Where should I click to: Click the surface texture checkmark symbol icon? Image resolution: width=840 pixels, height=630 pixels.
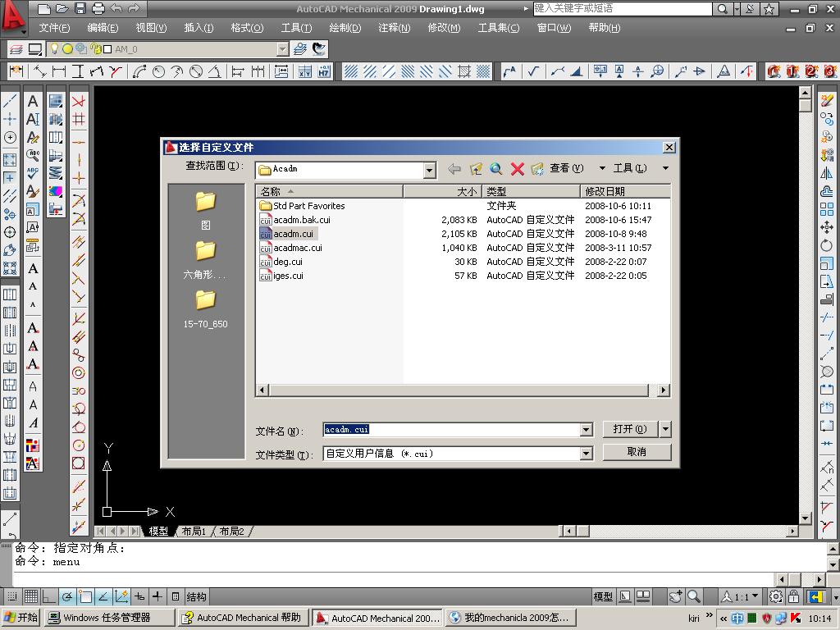coord(533,71)
